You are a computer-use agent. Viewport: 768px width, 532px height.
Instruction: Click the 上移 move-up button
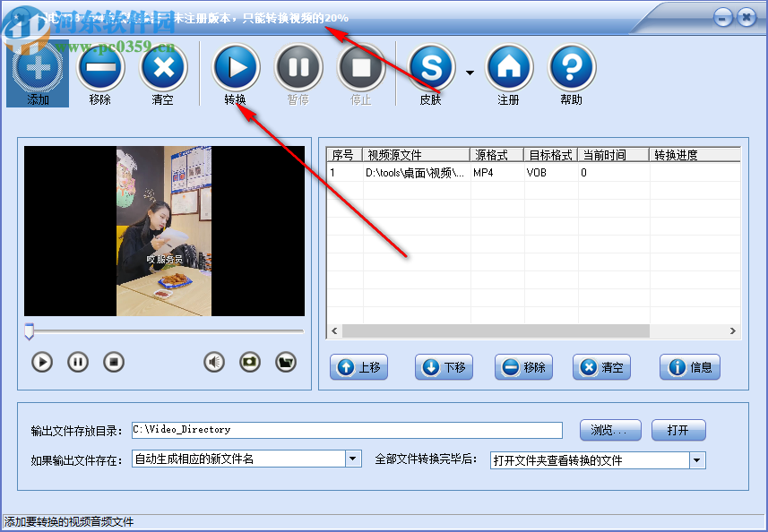click(358, 367)
